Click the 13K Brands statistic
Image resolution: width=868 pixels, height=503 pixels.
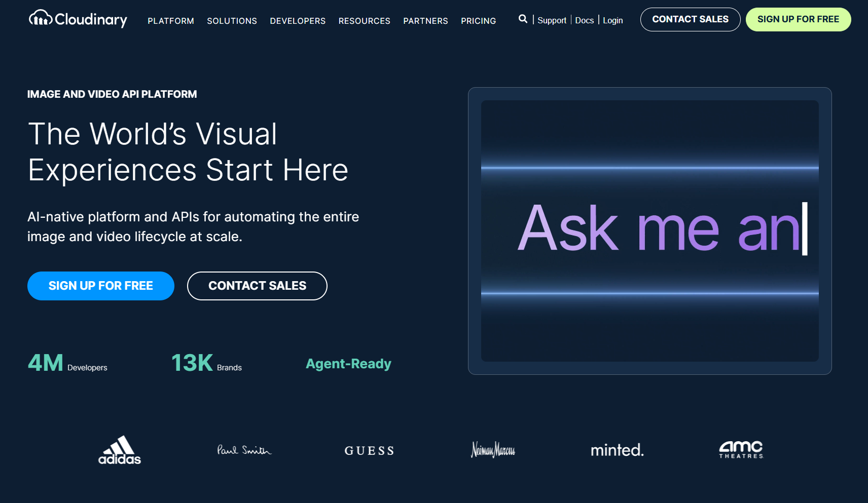tap(206, 363)
